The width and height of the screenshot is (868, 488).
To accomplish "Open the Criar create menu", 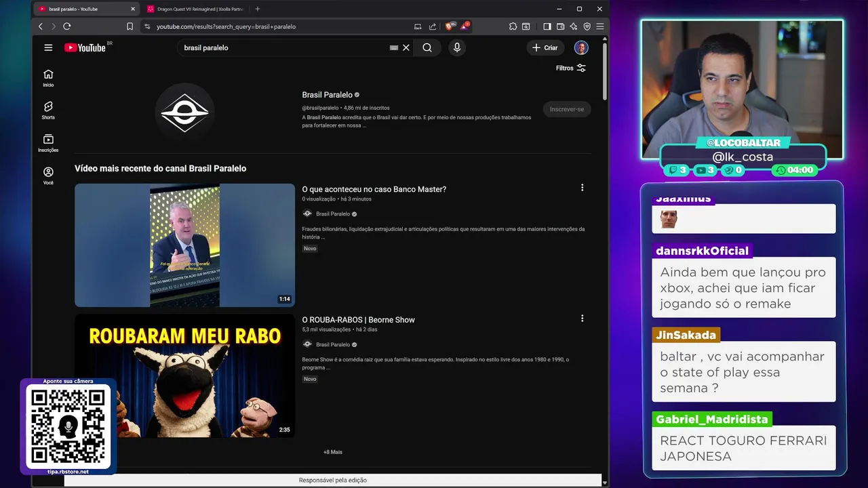I will [x=545, y=47].
